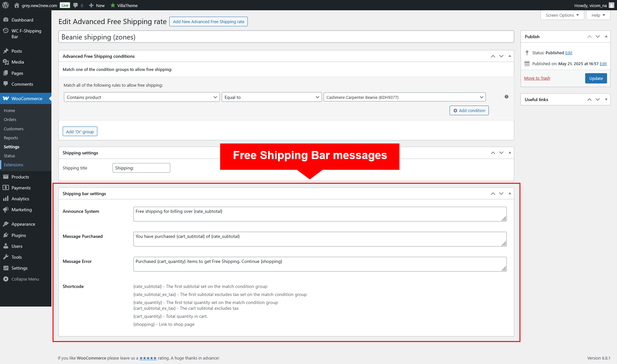Click the rate title field Beanie shipping (zones)

click(x=286, y=37)
